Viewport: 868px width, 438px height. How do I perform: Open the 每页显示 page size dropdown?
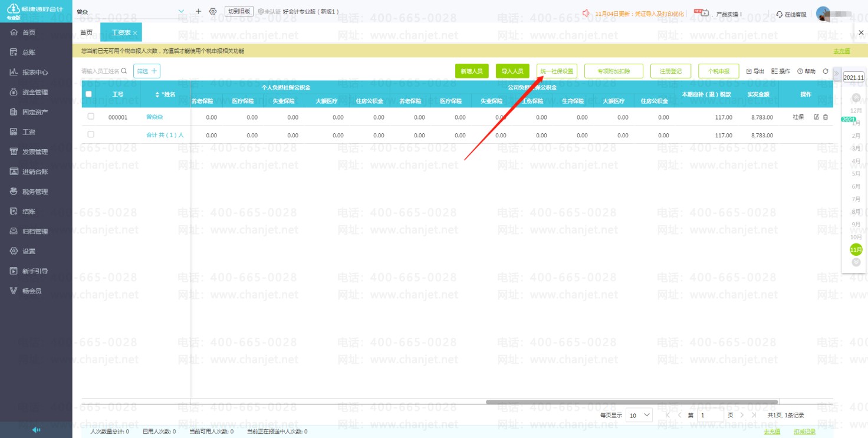pyautogui.click(x=639, y=415)
